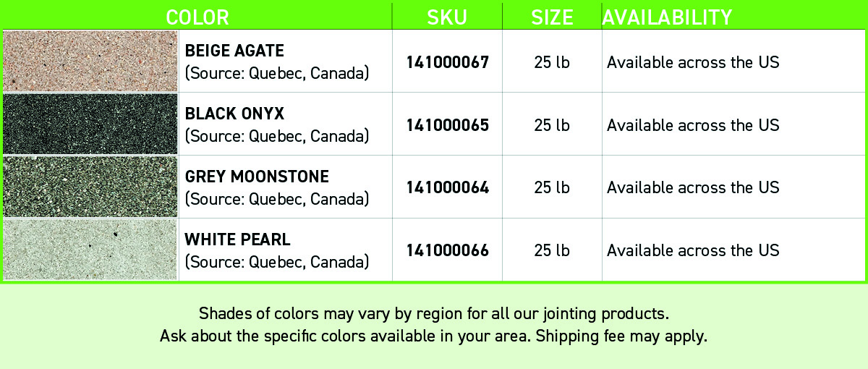Image resolution: width=868 pixels, height=369 pixels.
Task: Click the Black Onyx color swatch
Action: tap(90, 124)
